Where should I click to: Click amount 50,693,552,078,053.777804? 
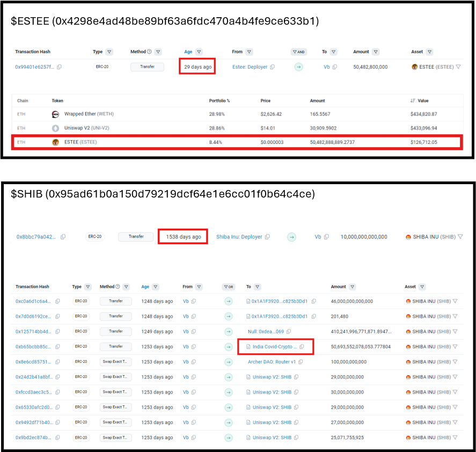coord(361,347)
